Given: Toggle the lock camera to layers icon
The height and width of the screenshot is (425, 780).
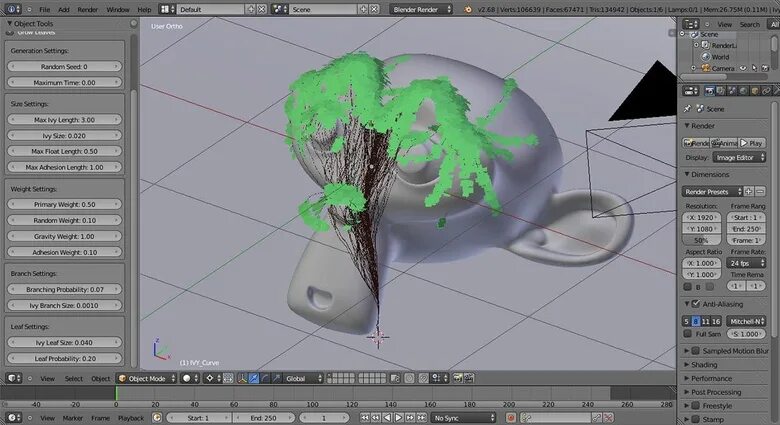Looking at the screenshot, I should [395, 378].
